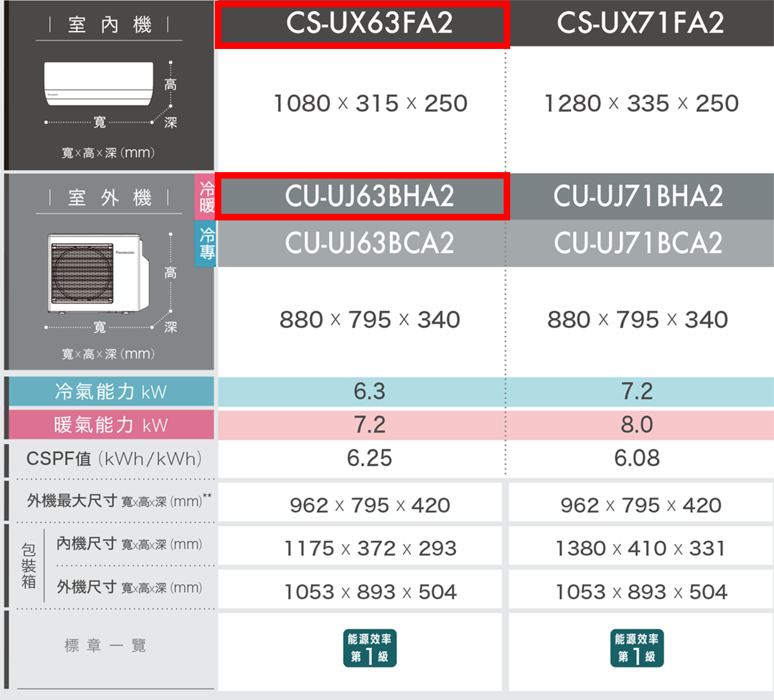The height and width of the screenshot is (700, 774).
Task: Click the energy efficiency grade 1 badge under CS-UX63FA2
Action: [x=370, y=648]
